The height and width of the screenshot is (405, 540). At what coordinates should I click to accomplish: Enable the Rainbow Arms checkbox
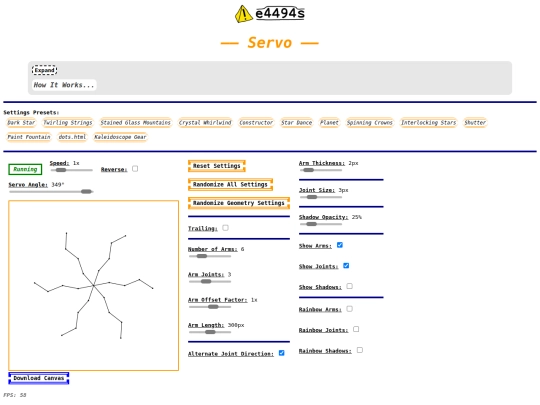click(x=350, y=309)
